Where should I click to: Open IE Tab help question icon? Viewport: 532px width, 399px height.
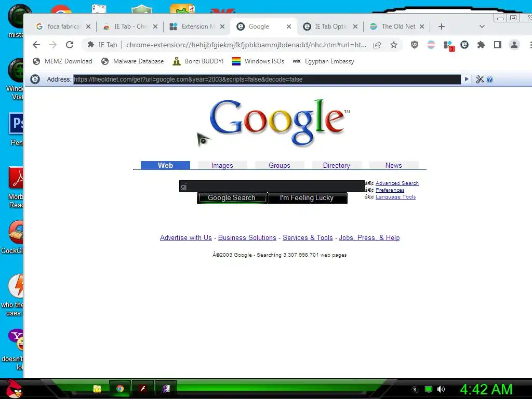point(489,79)
